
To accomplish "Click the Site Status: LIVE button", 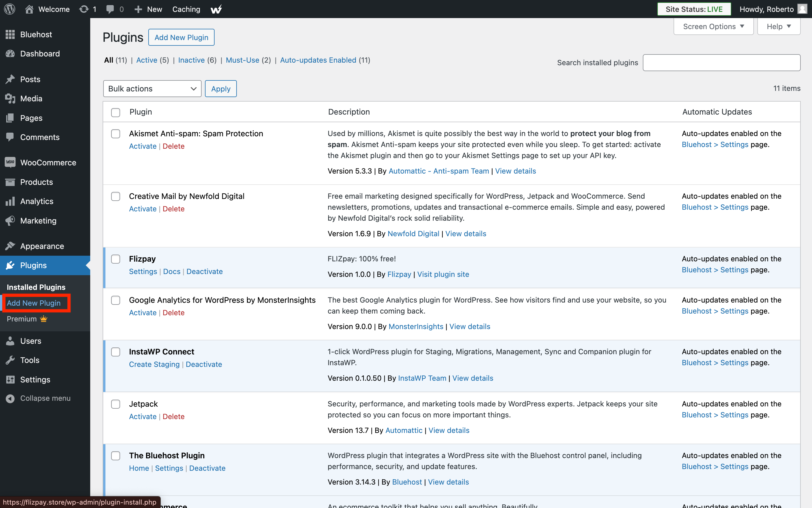I will tap(694, 9).
